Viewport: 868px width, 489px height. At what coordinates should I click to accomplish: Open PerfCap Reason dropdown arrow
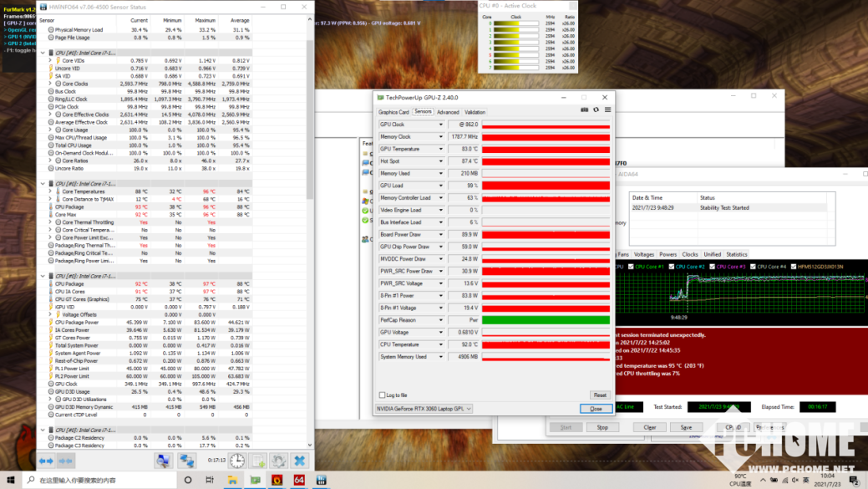click(440, 320)
